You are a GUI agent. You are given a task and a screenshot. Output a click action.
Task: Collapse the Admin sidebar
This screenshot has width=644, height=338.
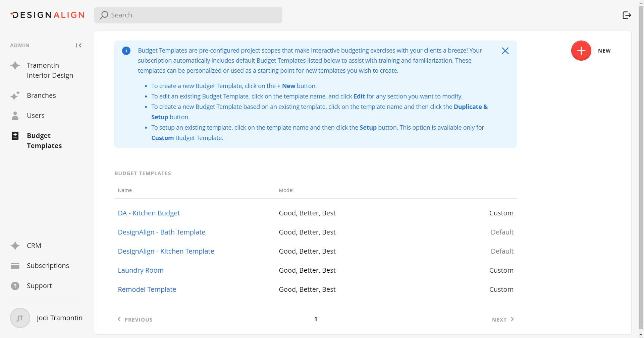tap(79, 46)
